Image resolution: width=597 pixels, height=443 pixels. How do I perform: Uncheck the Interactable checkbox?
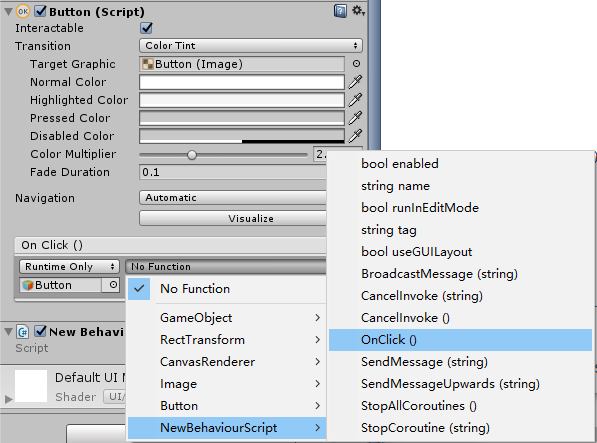click(x=147, y=28)
